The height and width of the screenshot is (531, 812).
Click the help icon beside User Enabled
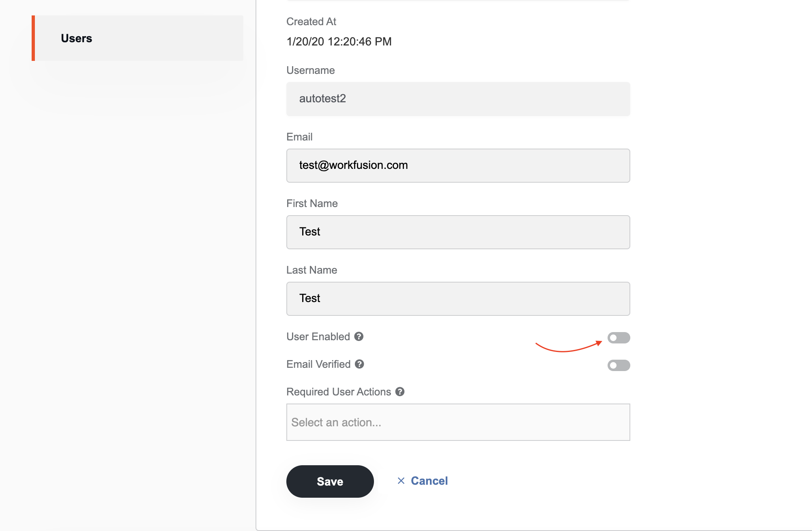pos(359,337)
